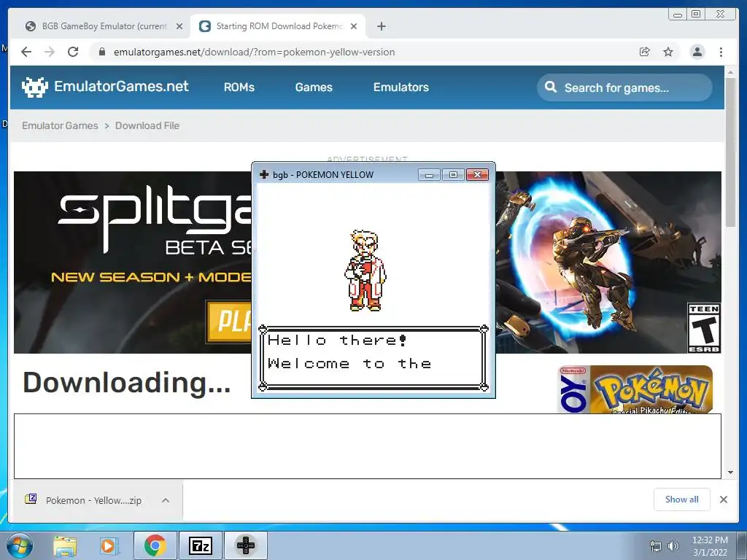This screenshot has height=560, width=747.
Task: Minimize the Chrome window
Action: click(x=677, y=15)
